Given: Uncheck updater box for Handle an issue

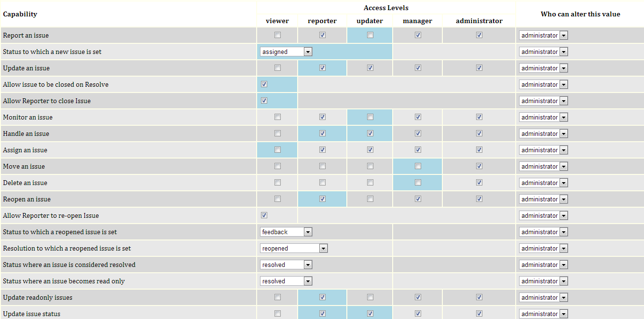Looking at the screenshot, I should (x=370, y=133).
